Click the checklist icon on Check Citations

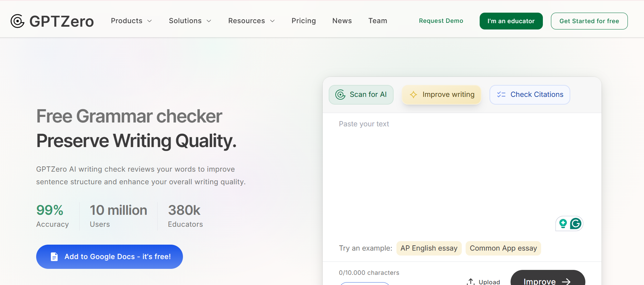(501, 95)
